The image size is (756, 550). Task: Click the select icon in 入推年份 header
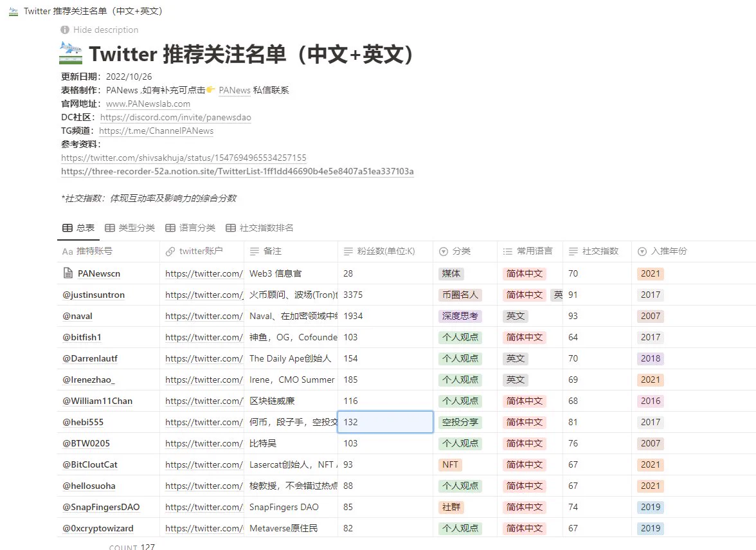[642, 252]
